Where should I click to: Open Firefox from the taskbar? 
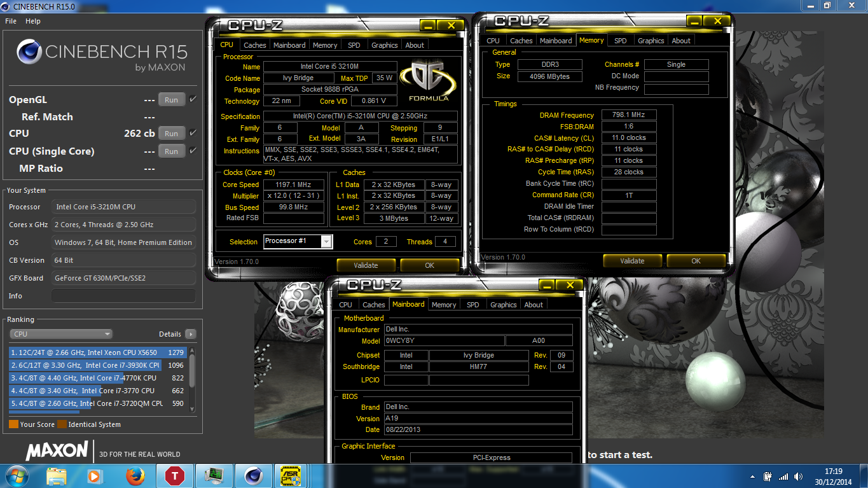tap(135, 475)
